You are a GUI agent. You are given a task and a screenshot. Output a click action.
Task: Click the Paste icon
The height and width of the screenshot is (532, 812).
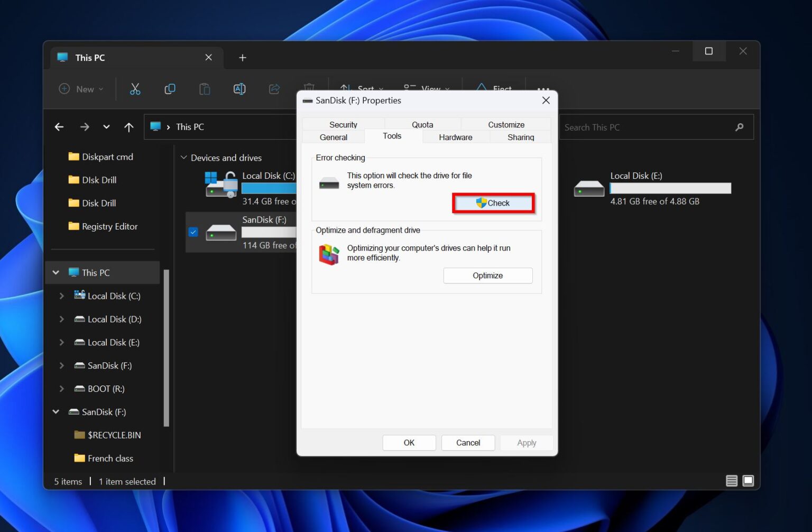[x=205, y=89]
